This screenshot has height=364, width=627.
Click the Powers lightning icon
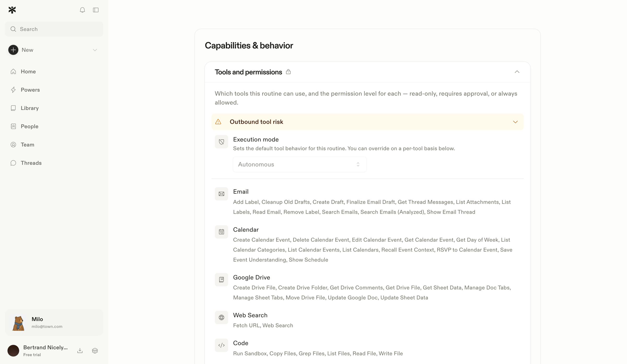pos(13,90)
